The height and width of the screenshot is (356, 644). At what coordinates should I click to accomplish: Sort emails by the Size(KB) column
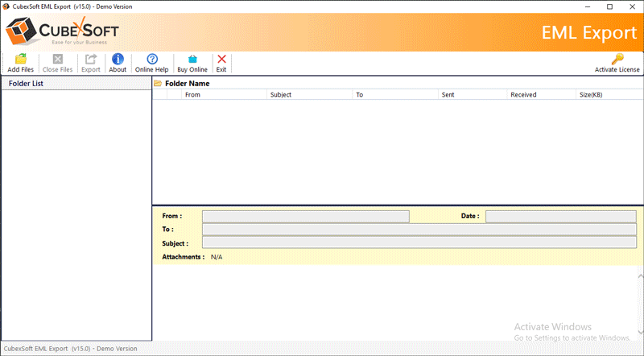(609, 94)
